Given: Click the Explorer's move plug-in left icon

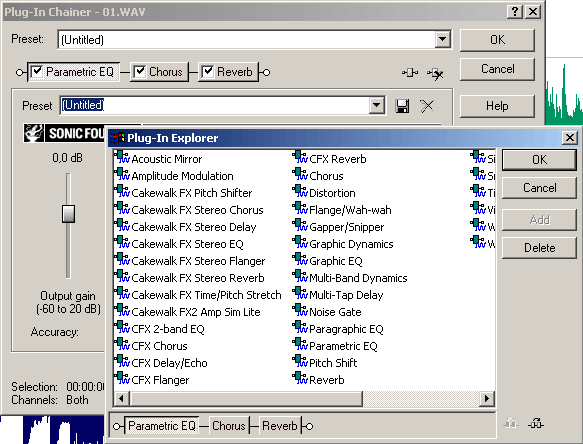Looking at the screenshot, I should click(x=511, y=423).
